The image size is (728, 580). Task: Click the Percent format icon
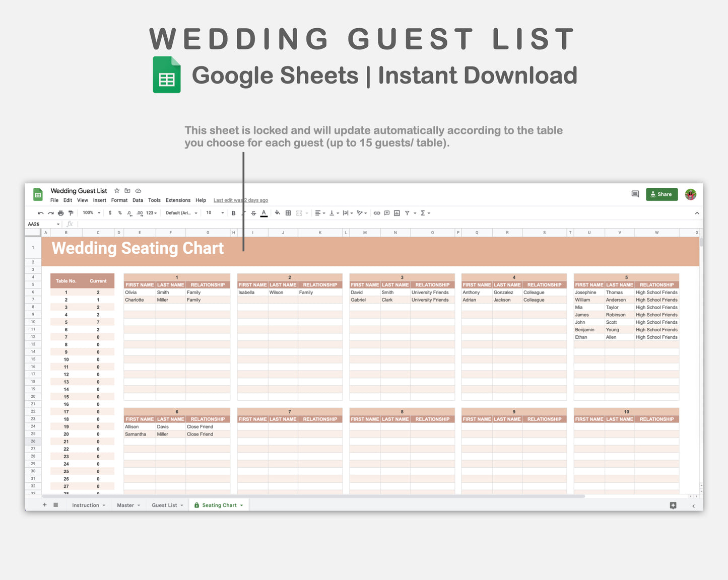pos(119,213)
